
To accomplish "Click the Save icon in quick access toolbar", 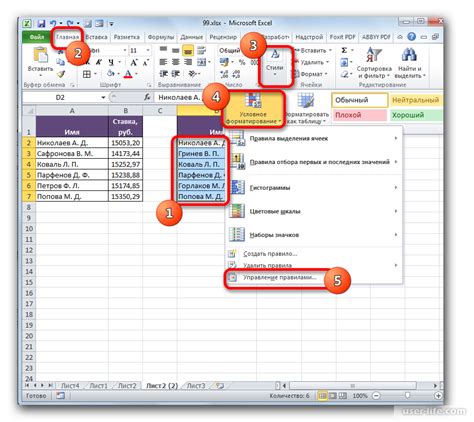I will pos(41,23).
